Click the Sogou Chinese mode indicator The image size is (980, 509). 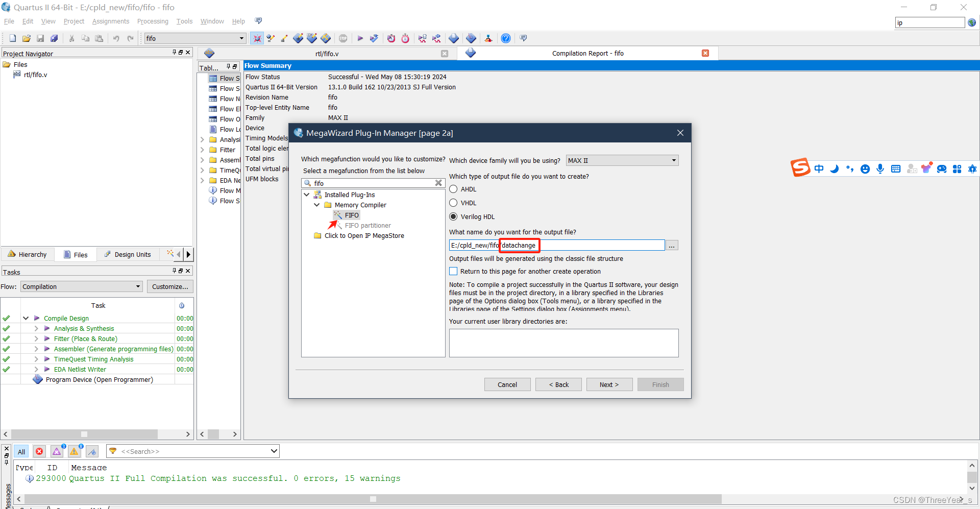pyautogui.click(x=819, y=168)
